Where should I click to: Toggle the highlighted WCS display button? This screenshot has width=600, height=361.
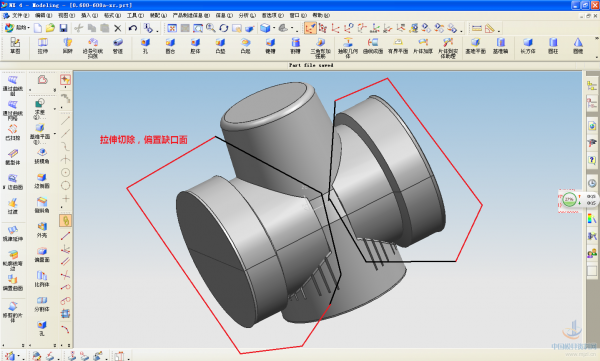click(x=310, y=28)
